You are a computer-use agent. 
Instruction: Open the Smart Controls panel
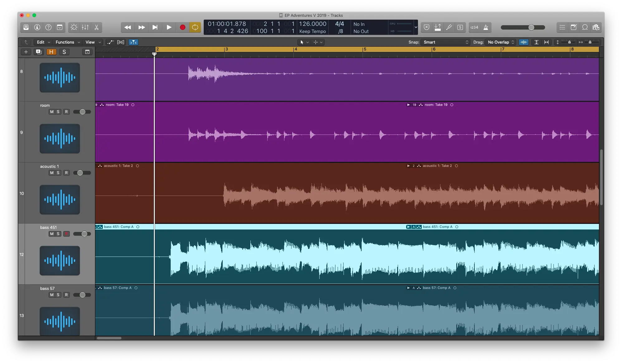74,27
